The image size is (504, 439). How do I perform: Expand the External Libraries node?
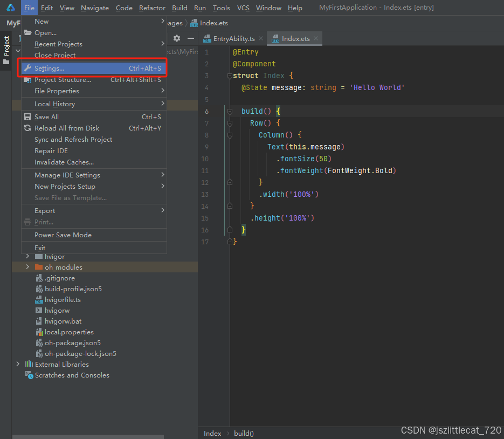18,365
